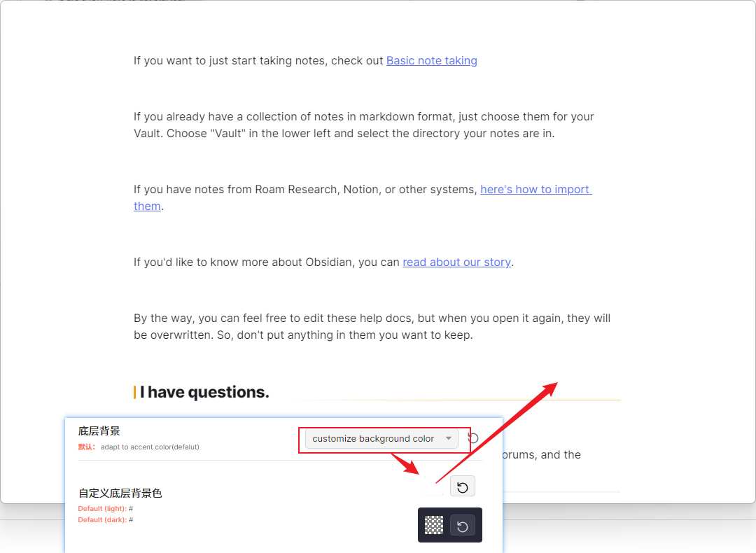Place cursor in the By the way paragraph
Screen dimensions: 756x553
372,326
